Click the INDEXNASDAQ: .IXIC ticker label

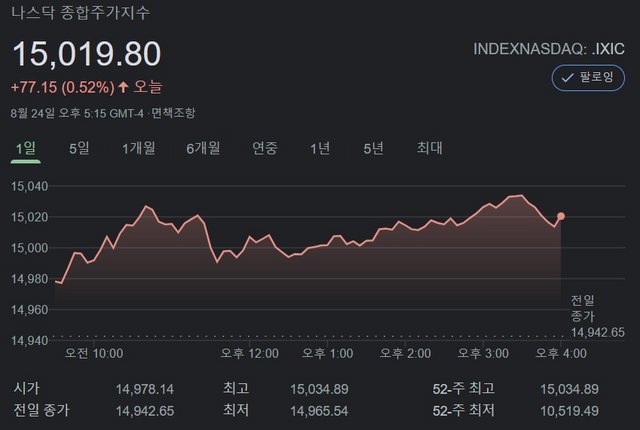pos(549,49)
